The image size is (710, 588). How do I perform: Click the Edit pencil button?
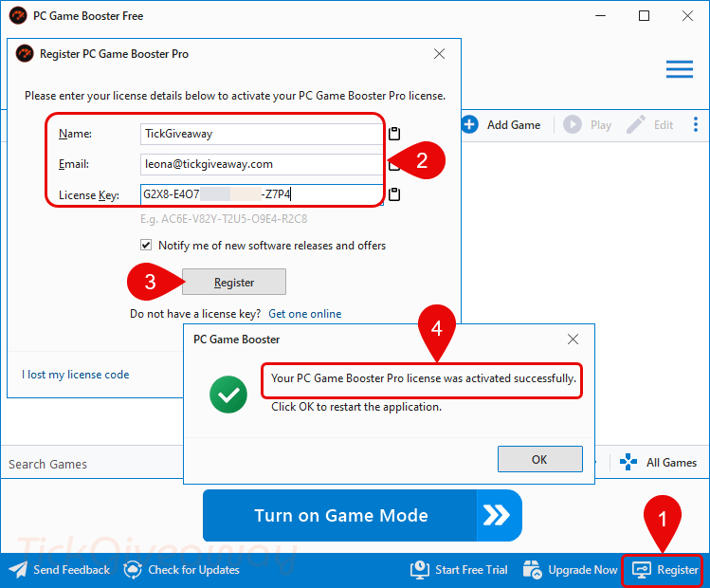tap(649, 124)
